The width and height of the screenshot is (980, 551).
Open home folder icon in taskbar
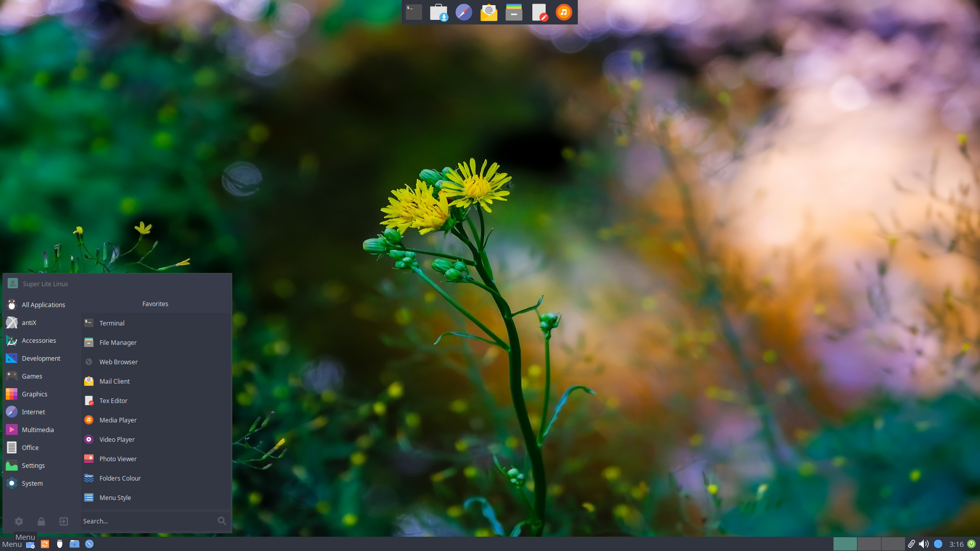[75, 544]
